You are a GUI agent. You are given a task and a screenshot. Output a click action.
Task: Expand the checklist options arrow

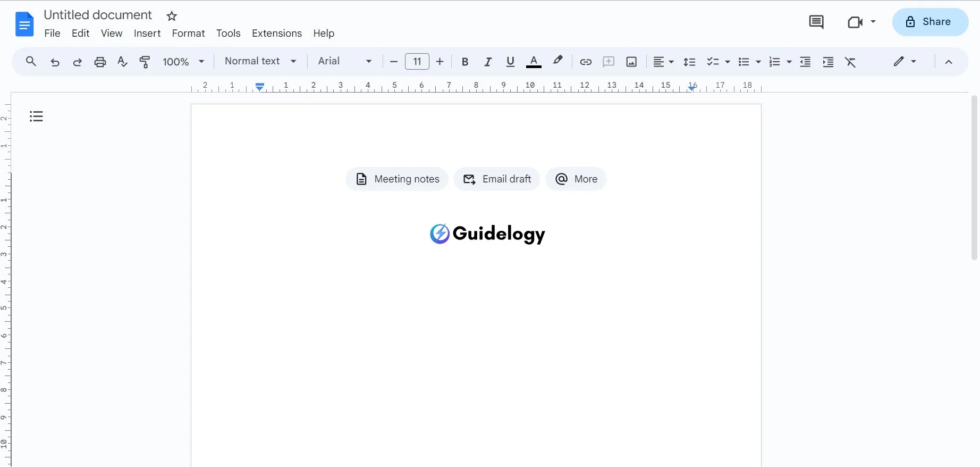[728, 62]
